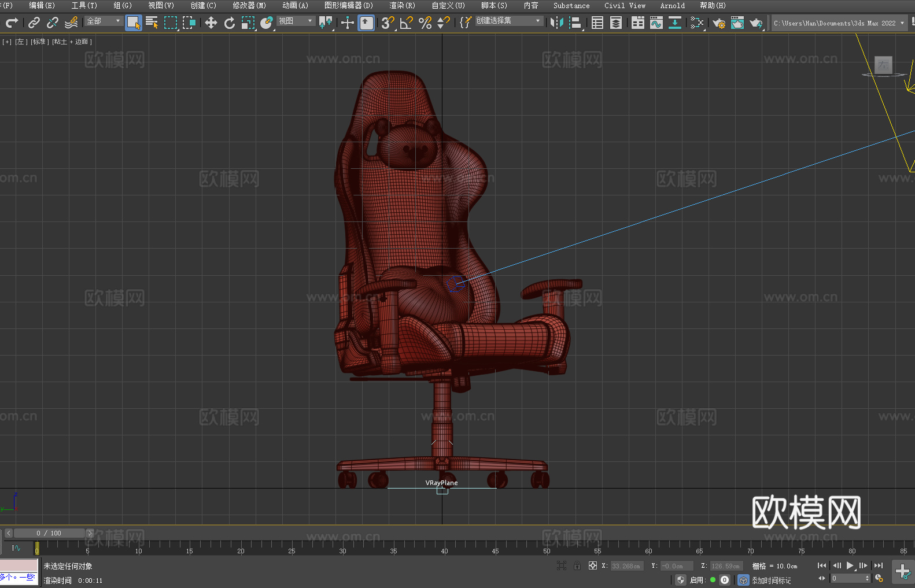Open Schematic View icon

pos(675,23)
